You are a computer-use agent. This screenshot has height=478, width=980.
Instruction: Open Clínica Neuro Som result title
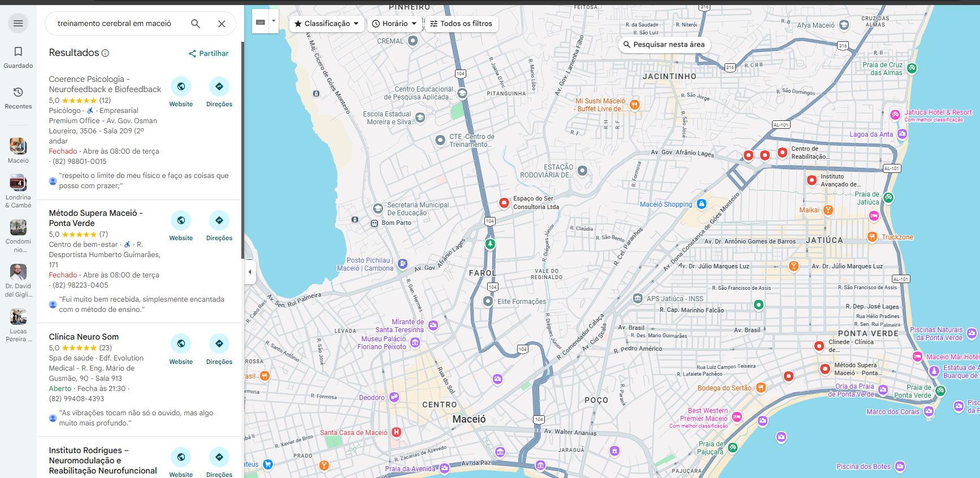pyautogui.click(x=84, y=337)
